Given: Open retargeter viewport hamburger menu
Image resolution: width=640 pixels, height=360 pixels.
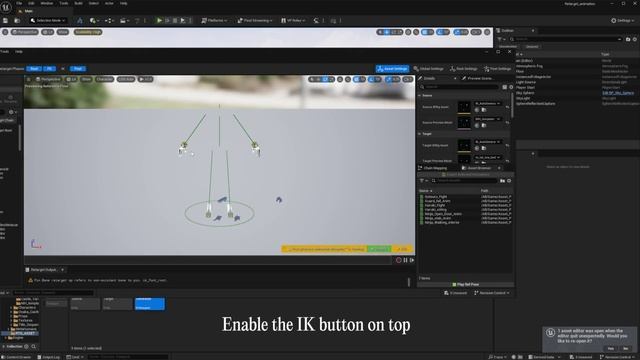Looking at the screenshot, I should (29, 79).
